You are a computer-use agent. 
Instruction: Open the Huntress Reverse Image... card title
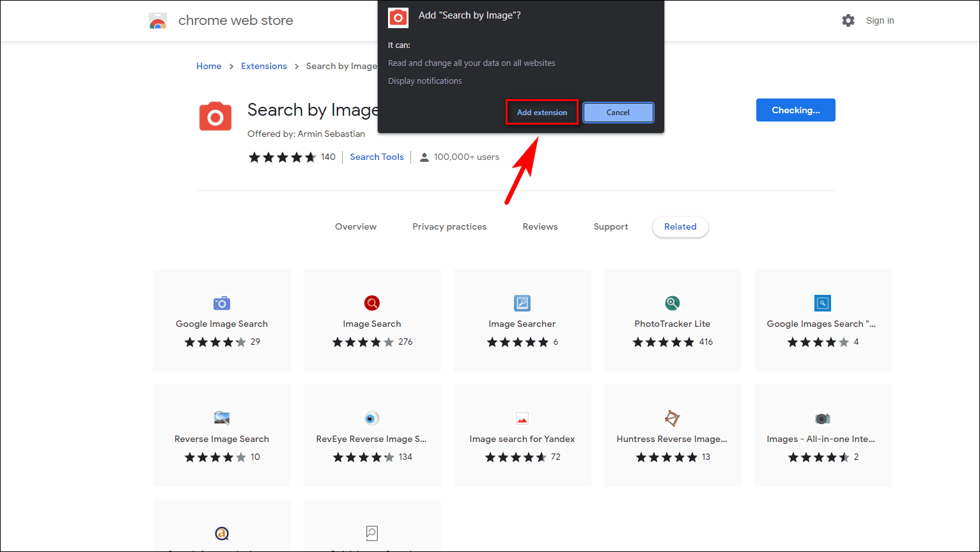click(x=672, y=439)
